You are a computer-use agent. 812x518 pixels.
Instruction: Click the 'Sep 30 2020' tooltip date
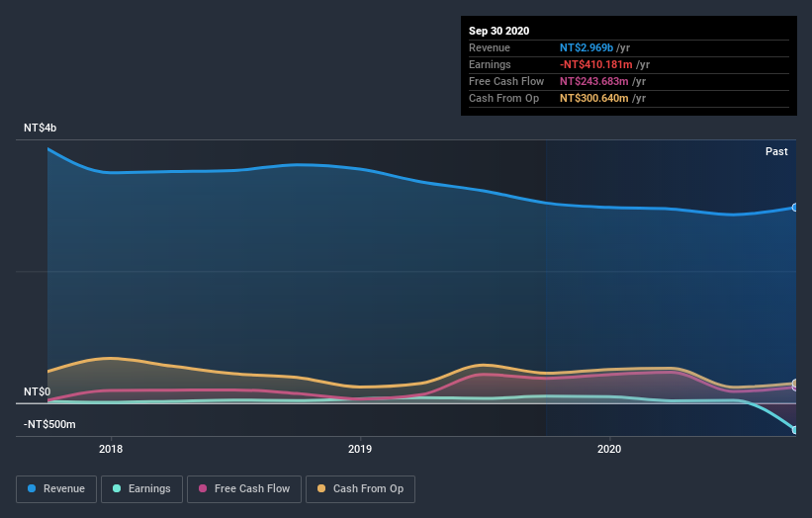coord(498,31)
